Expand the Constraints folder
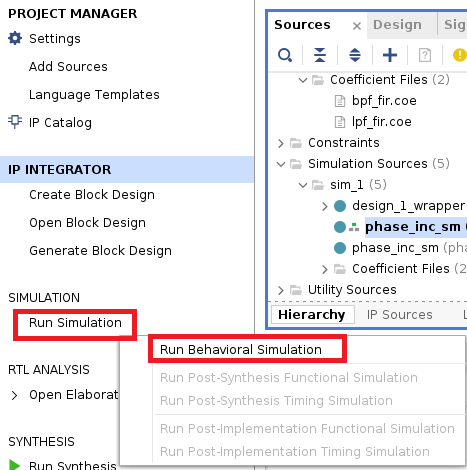 coord(281,143)
